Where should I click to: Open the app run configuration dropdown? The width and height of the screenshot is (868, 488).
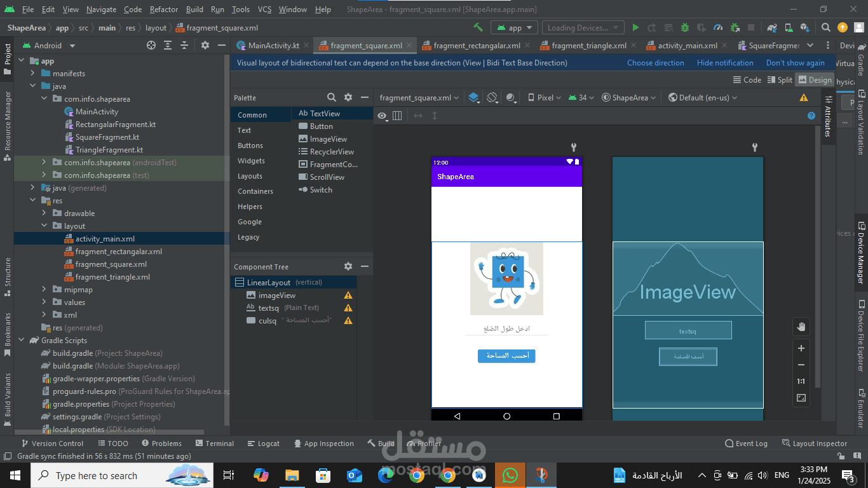click(515, 27)
